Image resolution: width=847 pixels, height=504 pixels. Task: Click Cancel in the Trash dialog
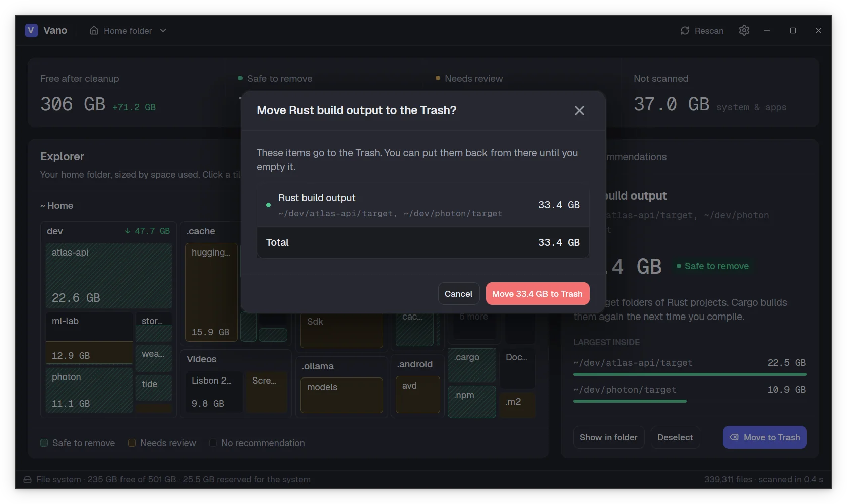pos(458,294)
